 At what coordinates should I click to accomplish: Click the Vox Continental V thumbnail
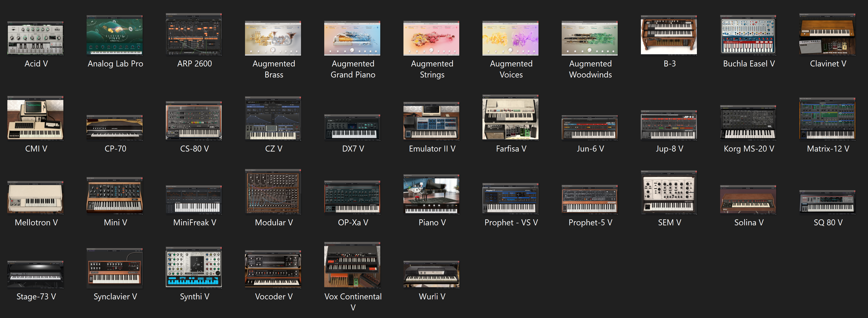pyautogui.click(x=352, y=265)
